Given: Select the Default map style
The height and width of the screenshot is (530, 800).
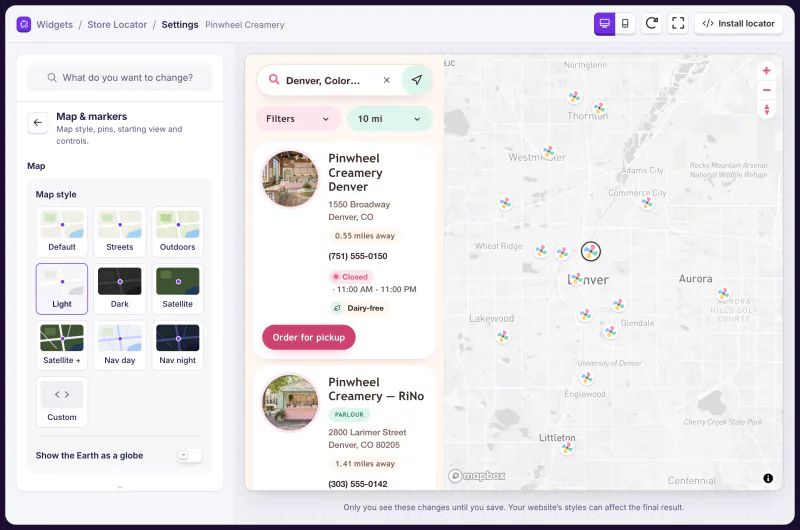Looking at the screenshot, I should [x=62, y=232].
